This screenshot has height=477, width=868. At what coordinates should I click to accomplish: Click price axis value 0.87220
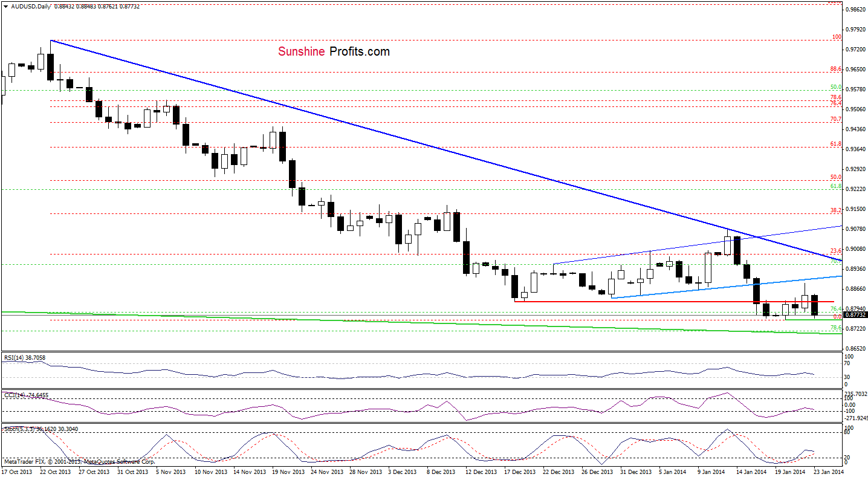pos(855,329)
